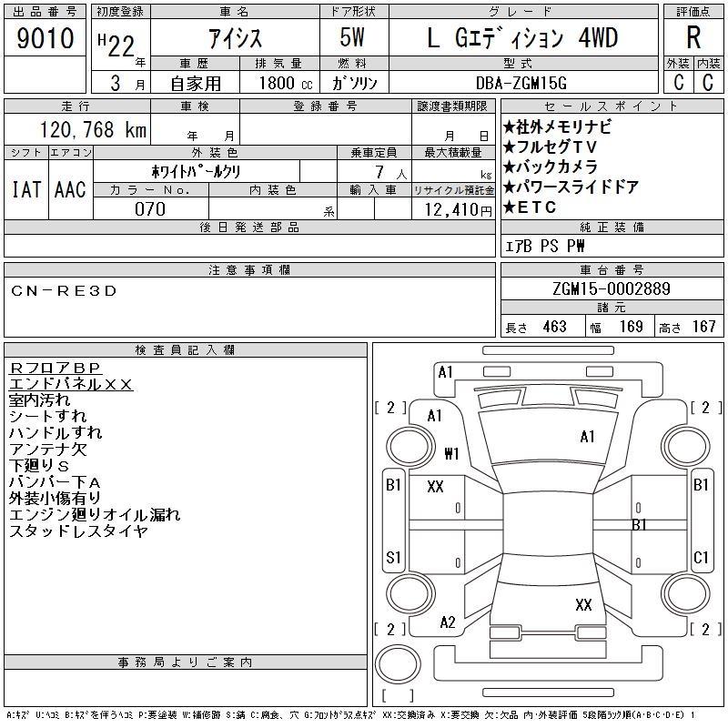
Task: Click inspector note 外装小傷有り
Action: click(x=55, y=498)
